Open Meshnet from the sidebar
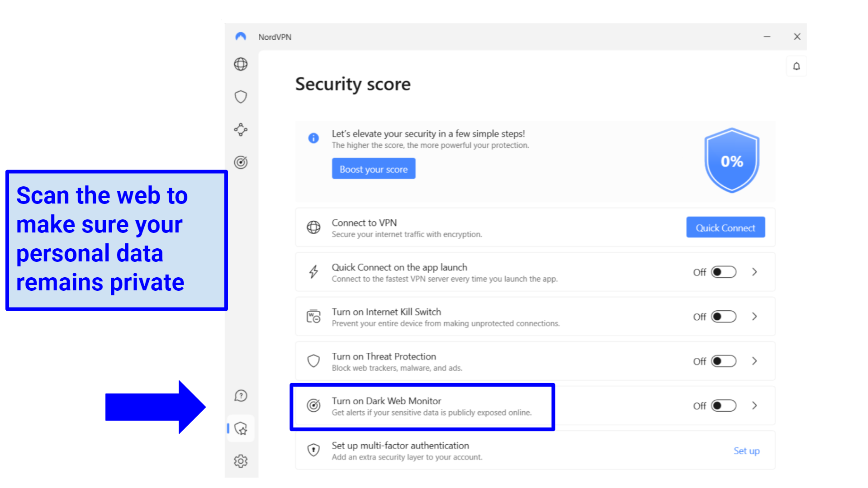 tap(241, 130)
